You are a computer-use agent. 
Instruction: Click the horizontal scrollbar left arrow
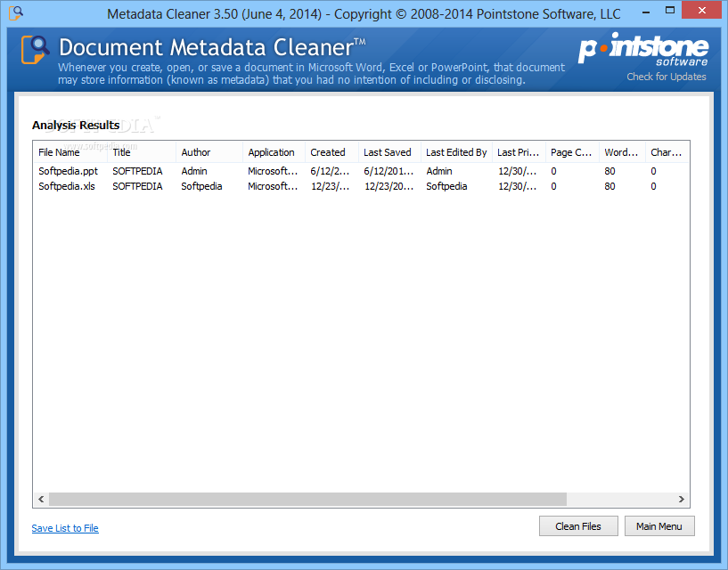tap(41, 500)
